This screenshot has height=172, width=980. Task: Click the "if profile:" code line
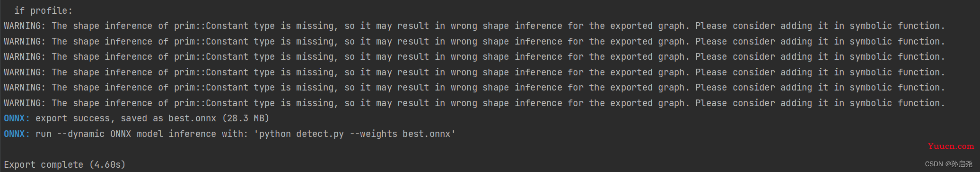[43, 10]
